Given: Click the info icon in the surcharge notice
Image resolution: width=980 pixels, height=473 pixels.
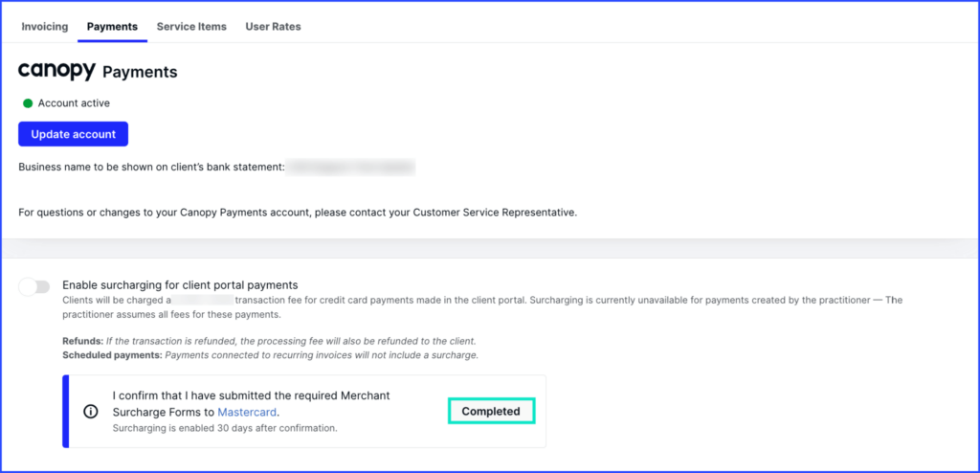Looking at the screenshot, I should click(x=91, y=412).
